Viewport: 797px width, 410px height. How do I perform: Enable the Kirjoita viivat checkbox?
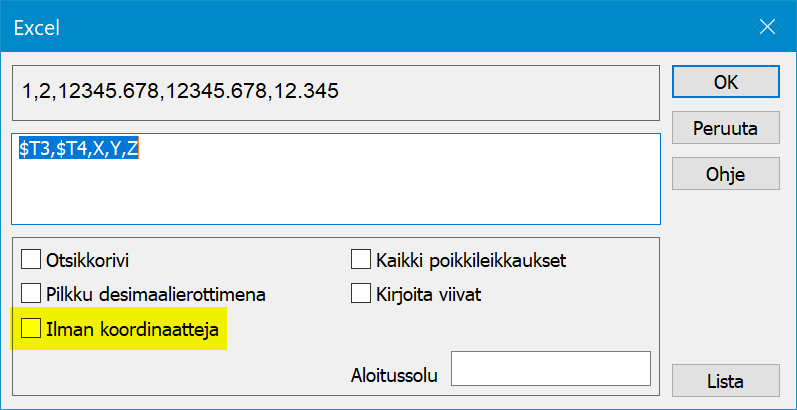pos(361,294)
